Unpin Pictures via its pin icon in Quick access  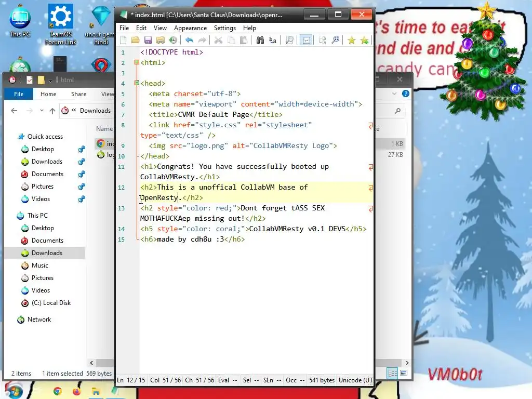tap(82, 187)
